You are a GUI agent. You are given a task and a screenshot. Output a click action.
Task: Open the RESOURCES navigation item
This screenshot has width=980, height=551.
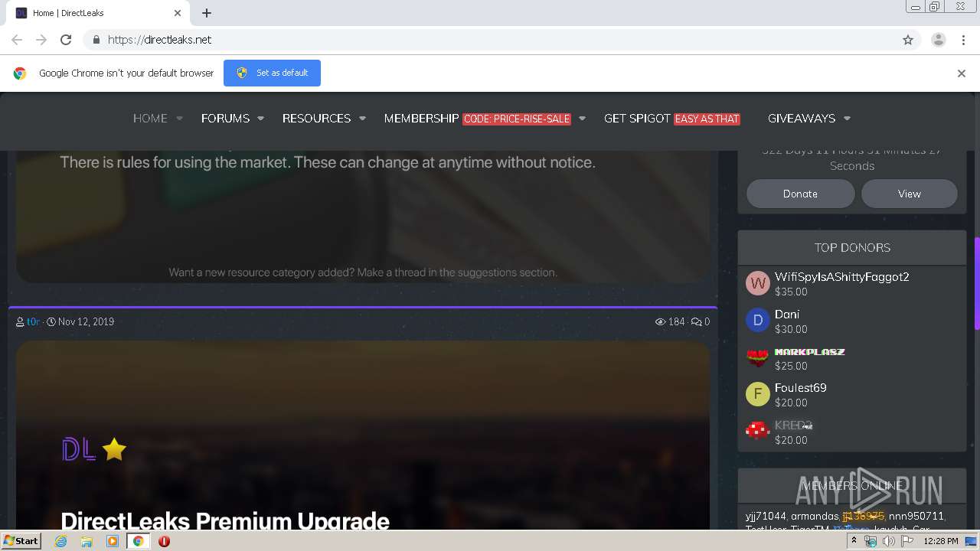(316, 118)
